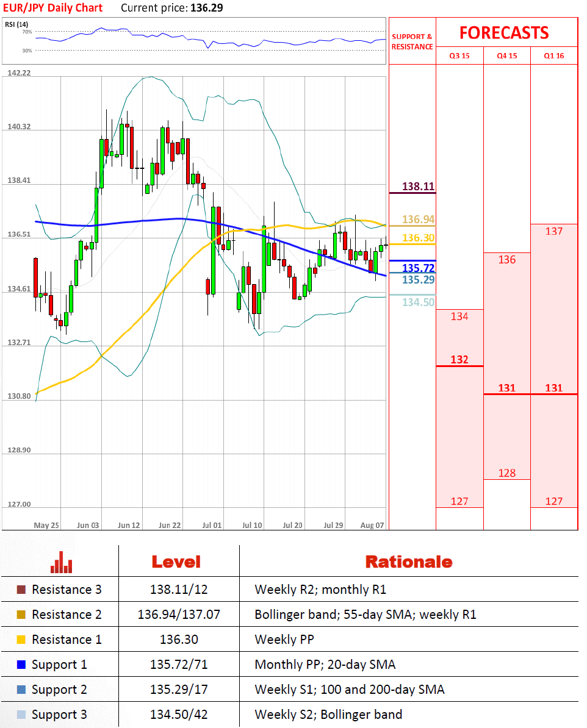587x728 pixels.
Task: Click the level cell 135.29/17
Action: coord(179,690)
